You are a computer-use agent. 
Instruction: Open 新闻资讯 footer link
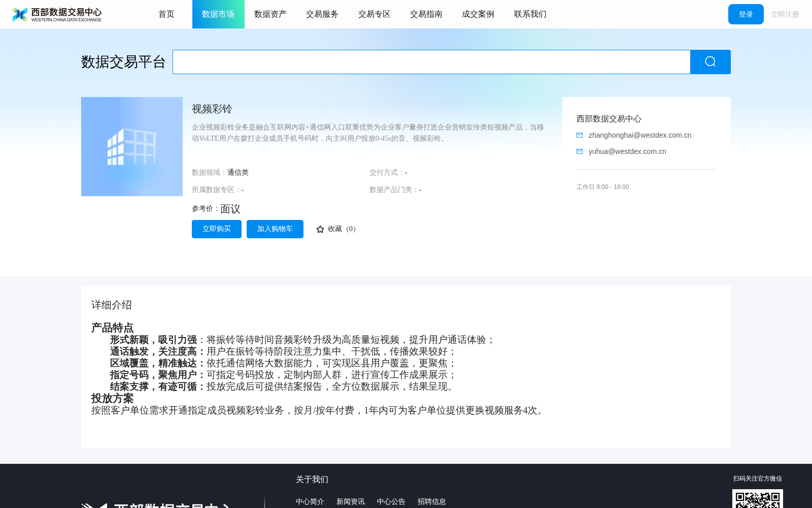tap(351, 501)
